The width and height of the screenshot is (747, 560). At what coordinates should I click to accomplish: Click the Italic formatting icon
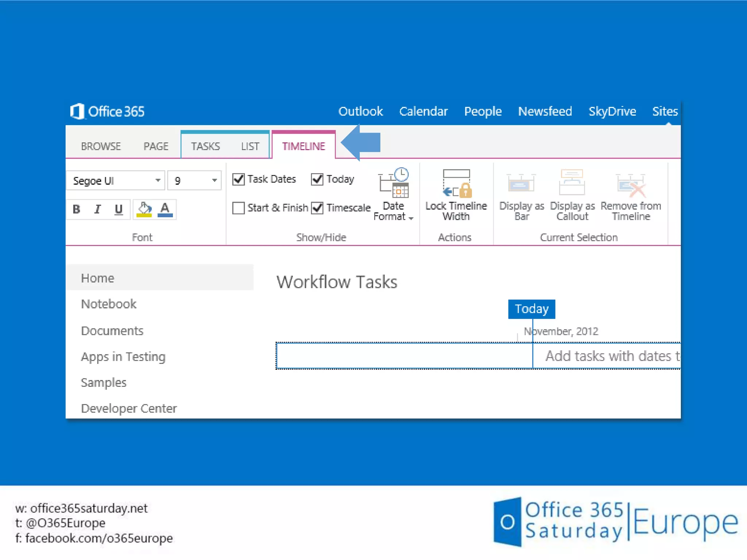(97, 209)
